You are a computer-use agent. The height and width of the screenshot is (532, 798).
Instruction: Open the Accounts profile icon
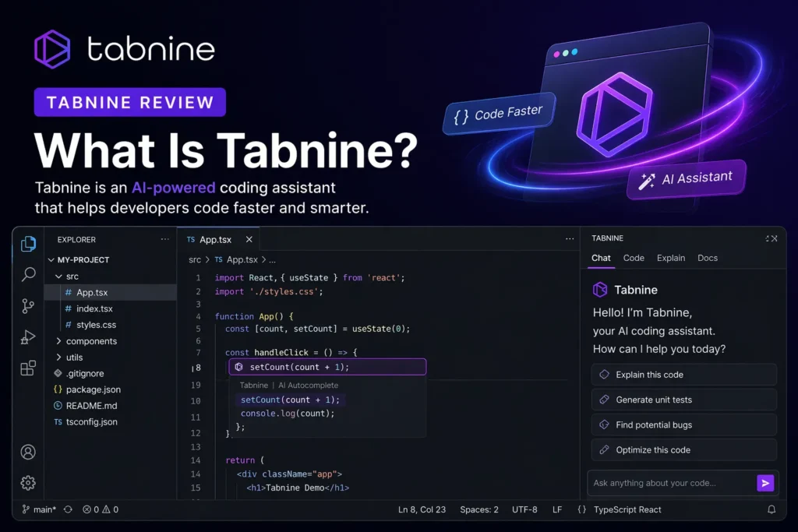(28, 452)
